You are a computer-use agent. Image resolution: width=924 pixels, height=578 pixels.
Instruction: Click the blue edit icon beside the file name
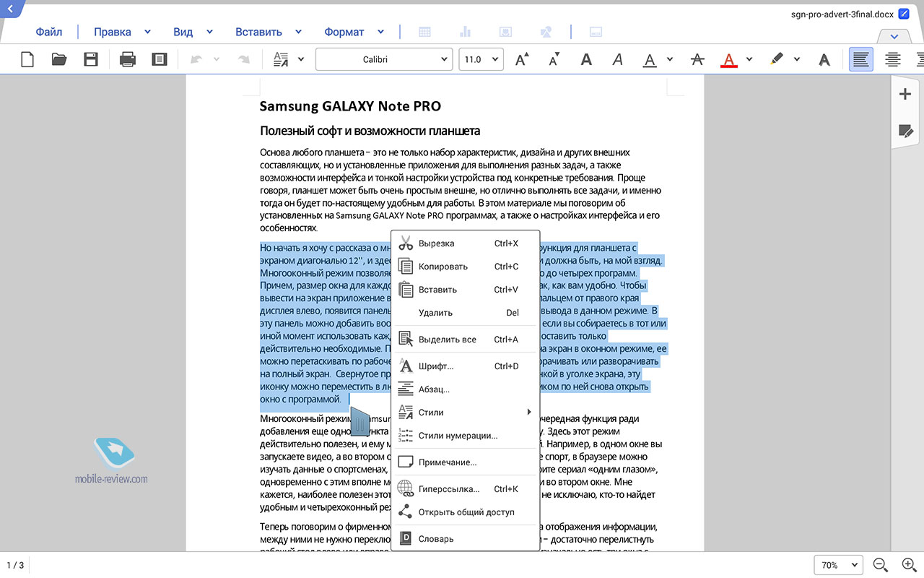click(x=903, y=14)
